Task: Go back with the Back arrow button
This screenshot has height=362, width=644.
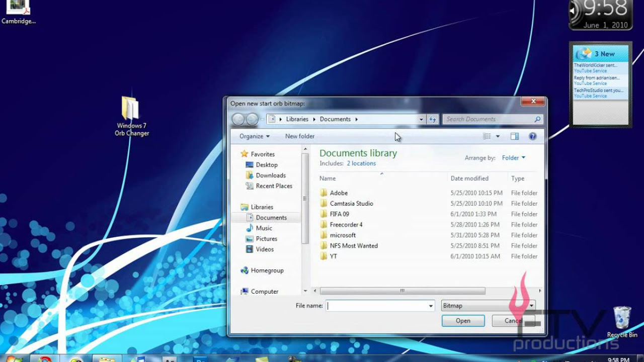Action: point(238,119)
